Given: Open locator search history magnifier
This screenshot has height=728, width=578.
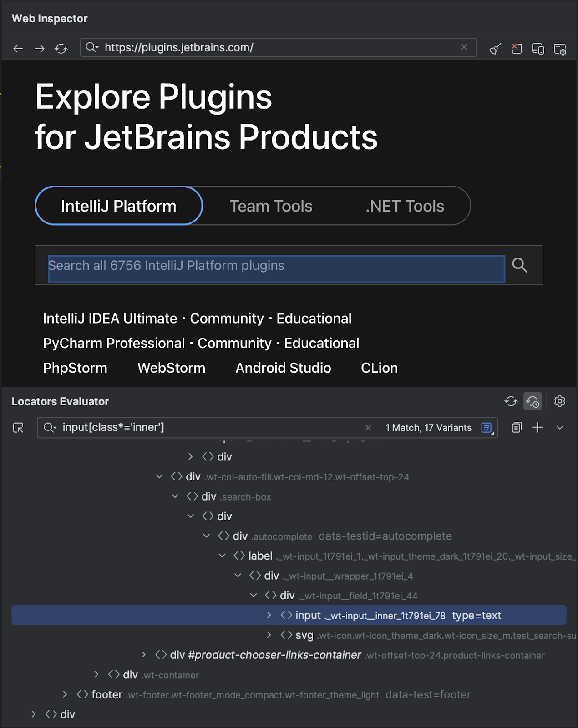Looking at the screenshot, I should (50, 427).
